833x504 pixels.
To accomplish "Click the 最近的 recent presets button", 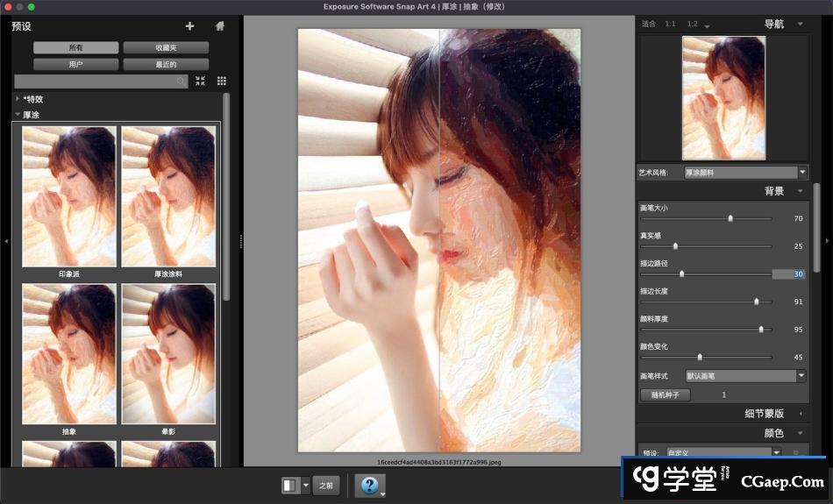I will click(166, 64).
